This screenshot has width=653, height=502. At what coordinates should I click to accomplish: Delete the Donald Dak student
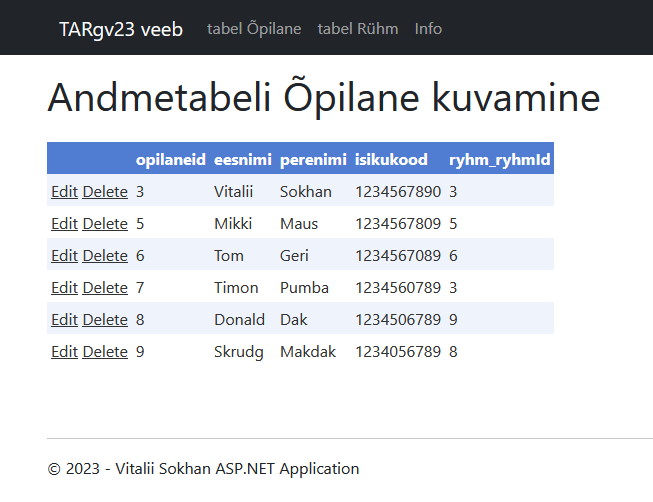(105, 320)
